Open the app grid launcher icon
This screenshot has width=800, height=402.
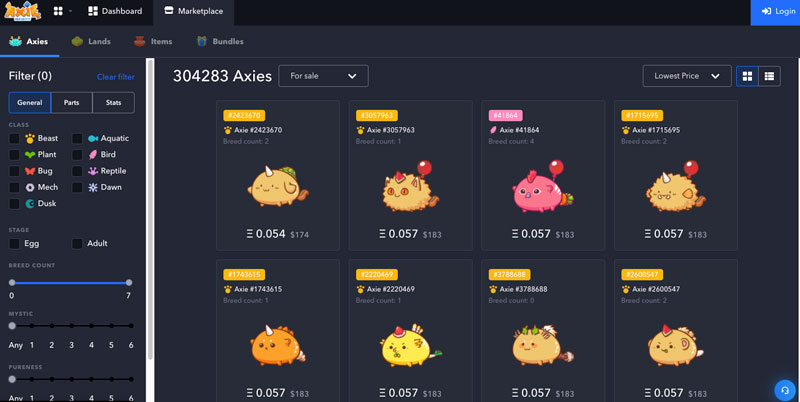[x=58, y=11]
